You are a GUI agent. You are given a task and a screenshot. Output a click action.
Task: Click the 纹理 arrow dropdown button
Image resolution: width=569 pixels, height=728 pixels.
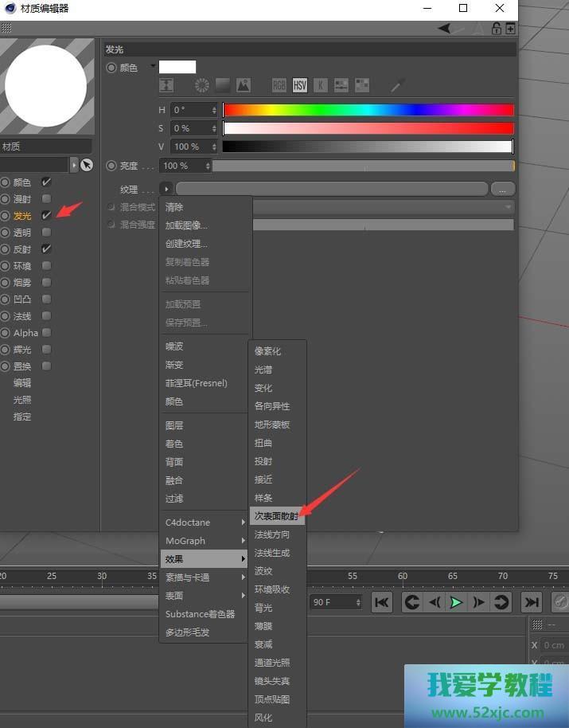166,189
